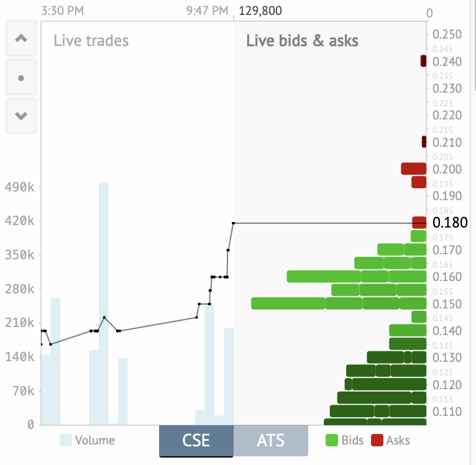Click the red ask bar at 0.200
This screenshot has height=465, width=476.
click(x=413, y=168)
